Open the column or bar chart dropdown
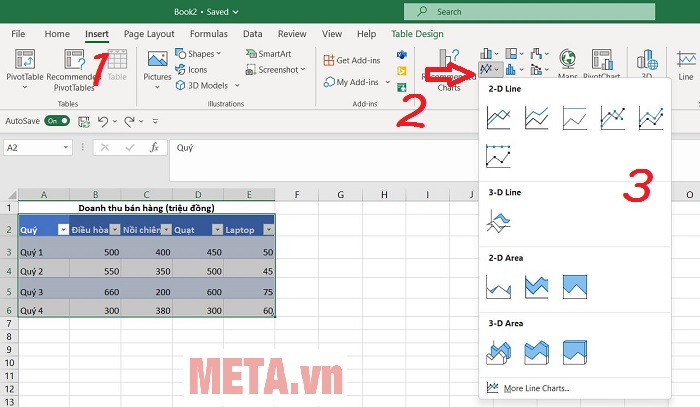Image resolution: width=700 pixels, height=407 pixels. click(489, 54)
